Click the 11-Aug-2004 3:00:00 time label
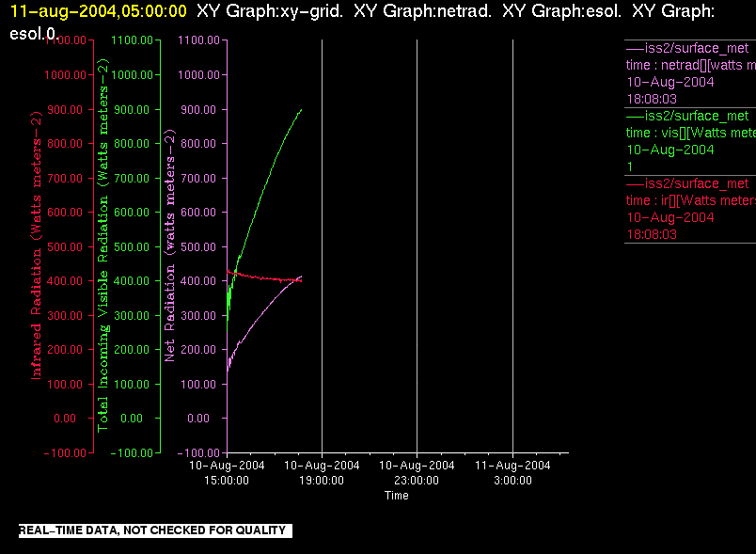Image resolution: width=756 pixels, height=554 pixels. click(x=512, y=473)
